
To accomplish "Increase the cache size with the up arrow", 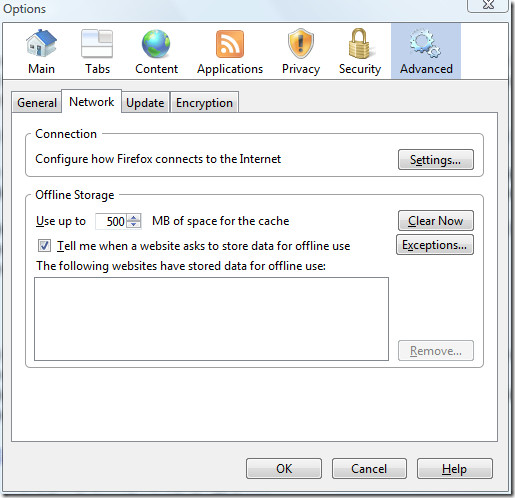I will coord(134,218).
